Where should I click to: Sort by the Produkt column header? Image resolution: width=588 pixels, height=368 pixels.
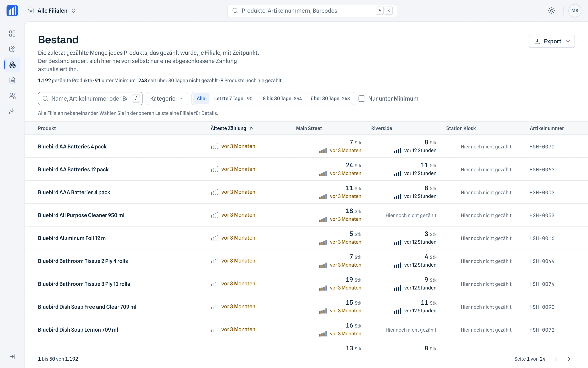[x=47, y=128]
